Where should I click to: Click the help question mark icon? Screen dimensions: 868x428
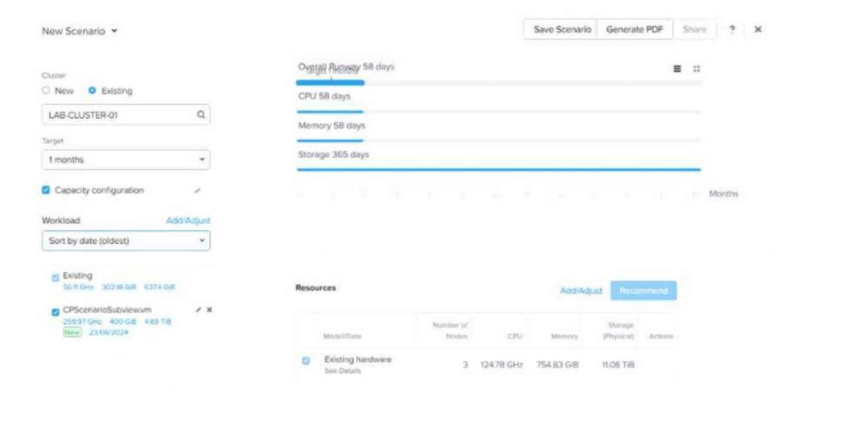732,30
